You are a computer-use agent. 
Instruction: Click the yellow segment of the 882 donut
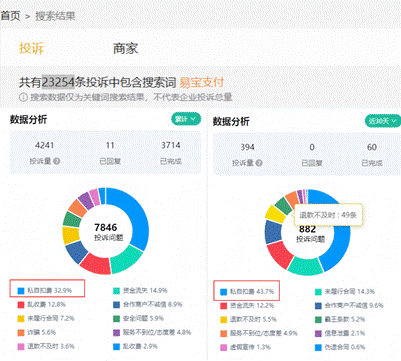pos(275,214)
